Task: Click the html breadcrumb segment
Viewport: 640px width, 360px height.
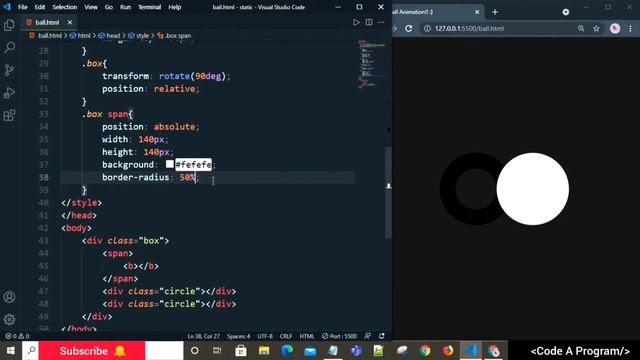Action: point(83,36)
